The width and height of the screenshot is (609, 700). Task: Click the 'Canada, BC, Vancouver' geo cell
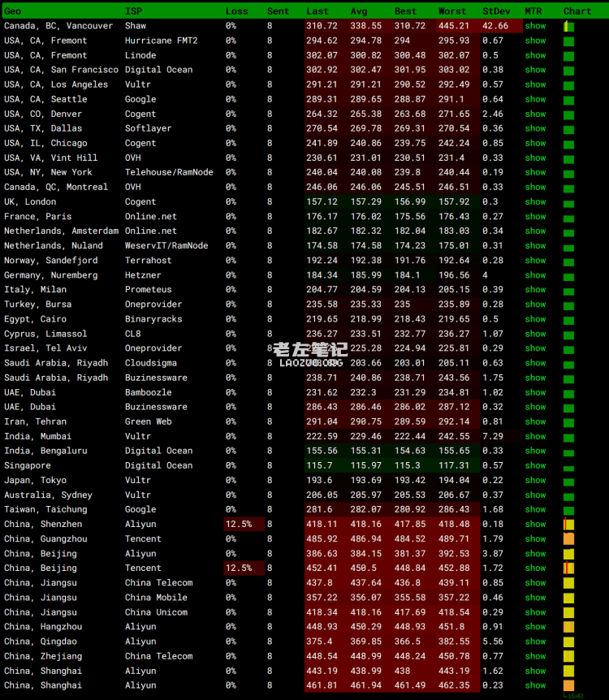coord(58,26)
